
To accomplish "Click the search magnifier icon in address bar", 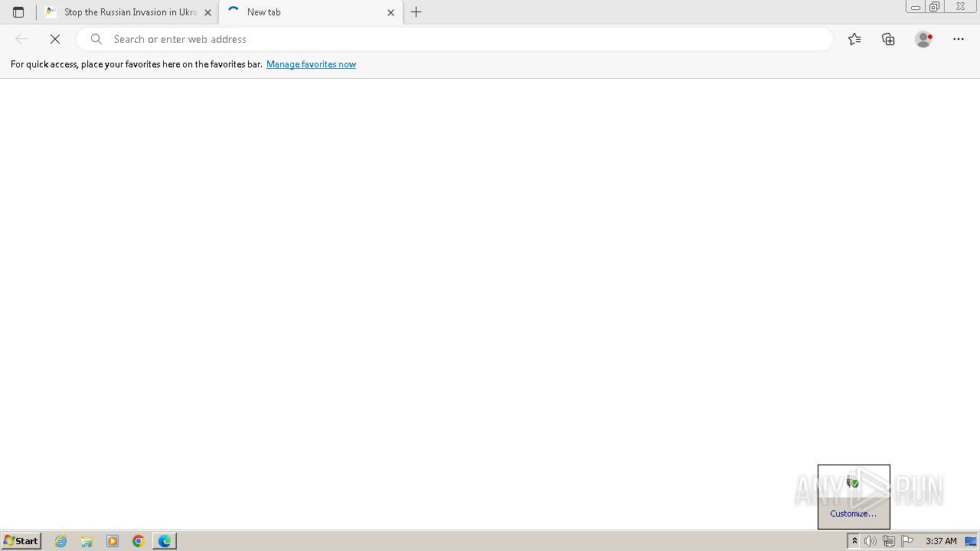I will (x=96, y=39).
